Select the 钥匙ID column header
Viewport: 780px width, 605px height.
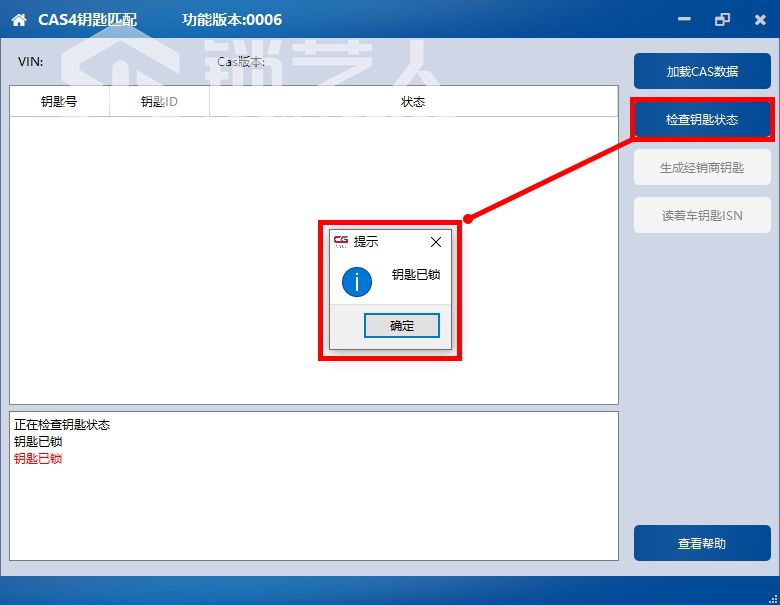tap(159, 101)
